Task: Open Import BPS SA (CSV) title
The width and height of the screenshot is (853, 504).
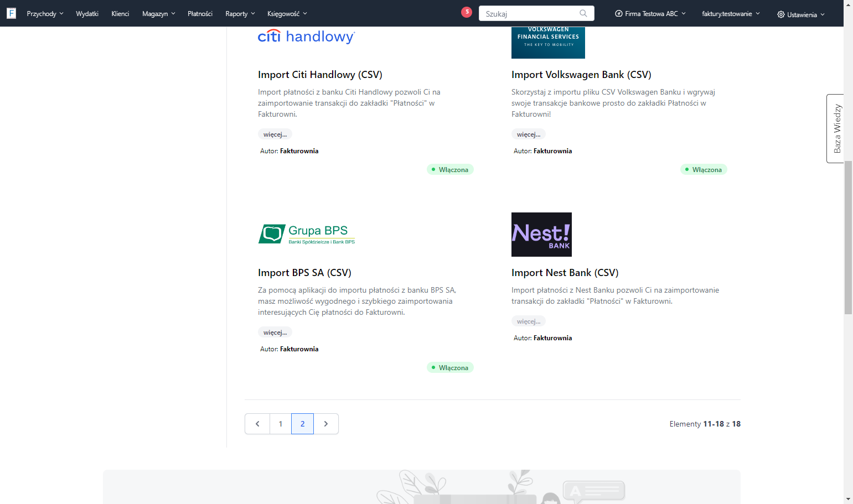Action: [304, 273]
